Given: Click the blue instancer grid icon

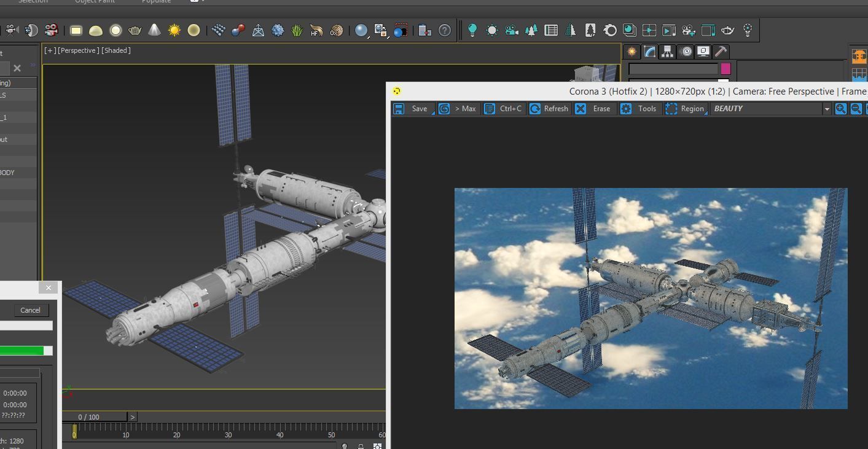Looking at the screenshot, I should (218, 30).
